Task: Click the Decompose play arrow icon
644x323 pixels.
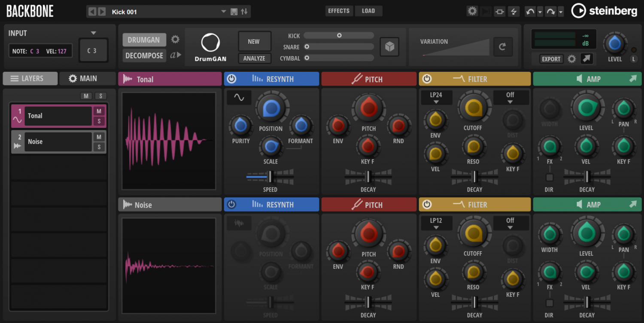Action: click(x=176, y=55)
